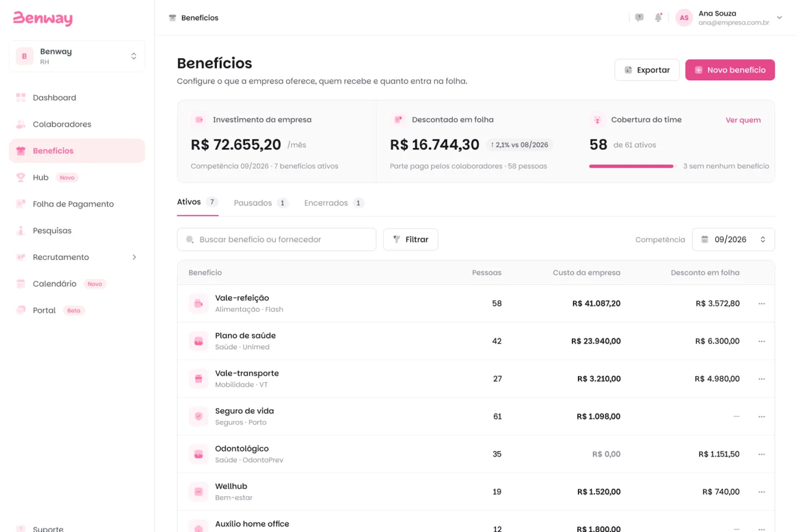Click the Seguro de vida shield icon
This screenshot has width=797, height=532.
[x=199, y=416]
